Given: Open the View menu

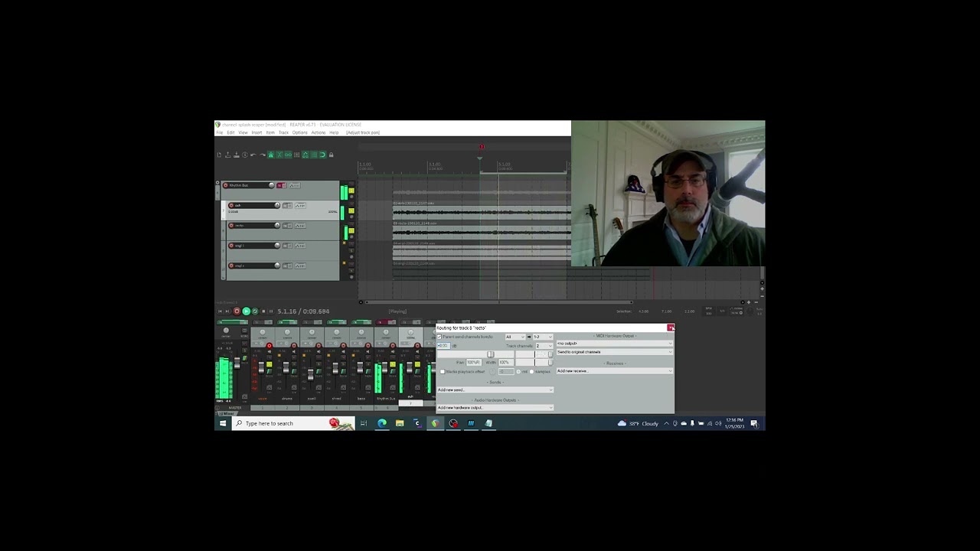Looking at the screenshot, I should (243, 132).
